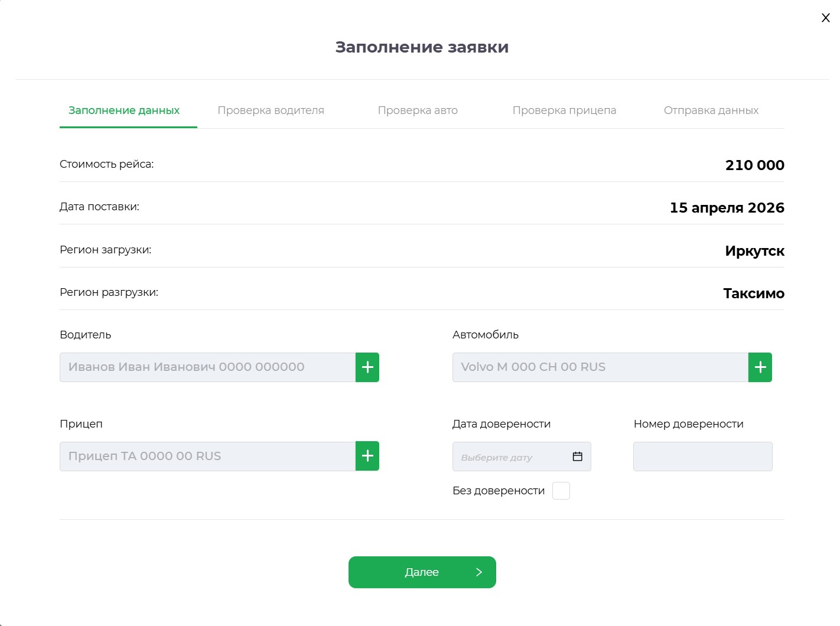Tick the 'Без доверенности' checkbox
The height and width of the screenshot is (626, 840).
pos(561,491)
